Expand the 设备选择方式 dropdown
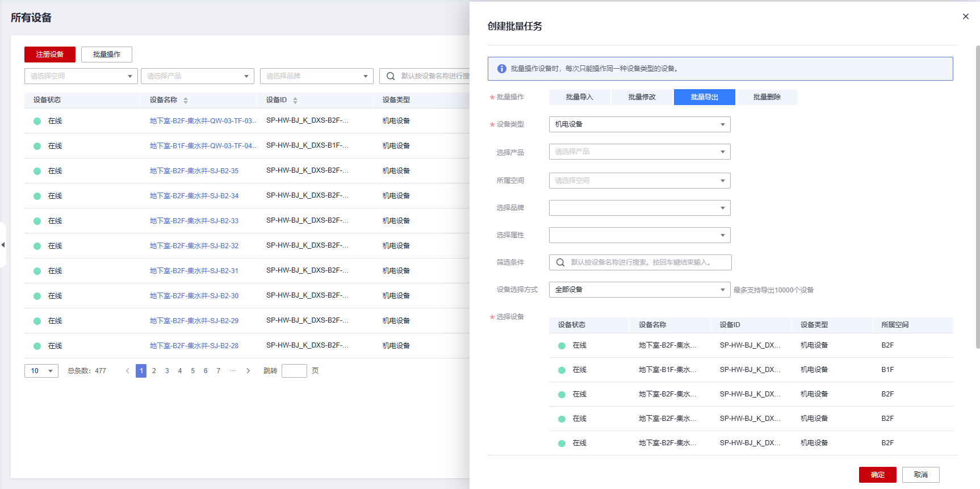 pyautogui.click(x=639, y=290)
